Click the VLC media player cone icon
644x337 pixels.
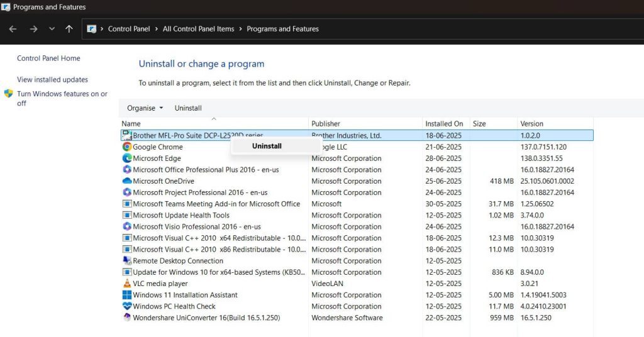point(127,284)
